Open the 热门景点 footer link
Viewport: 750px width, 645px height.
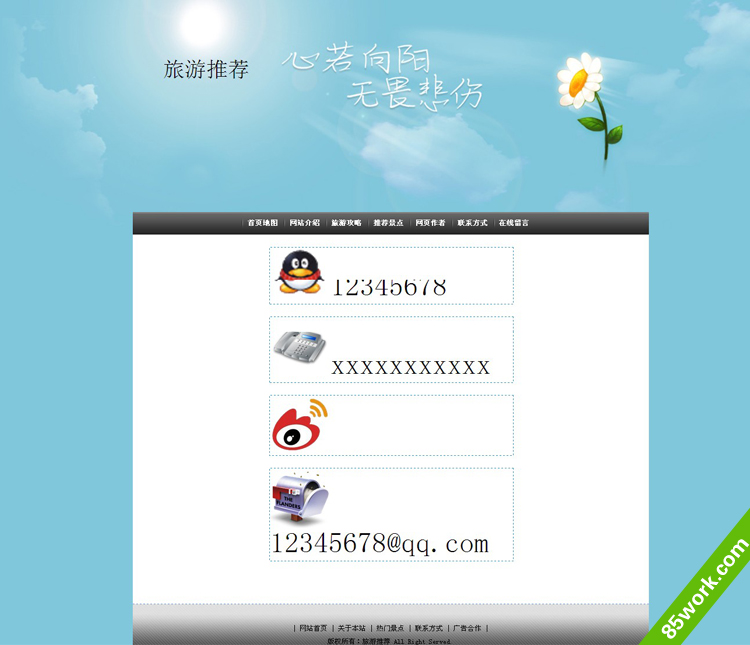tap(390, 628)
